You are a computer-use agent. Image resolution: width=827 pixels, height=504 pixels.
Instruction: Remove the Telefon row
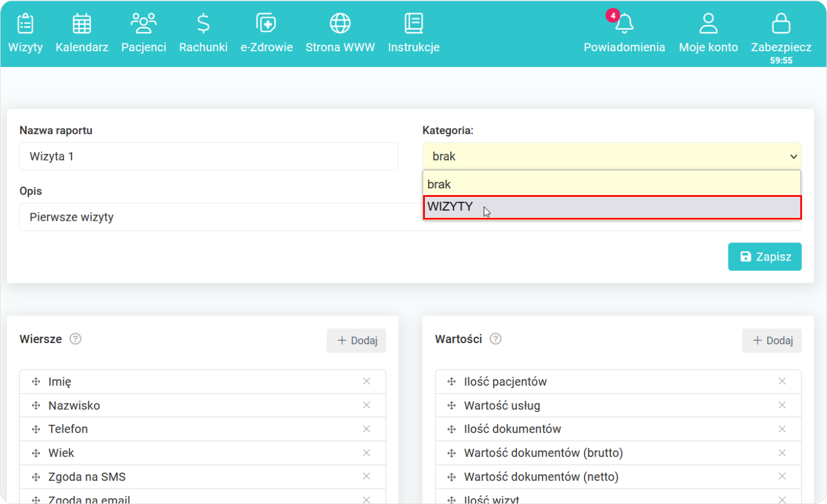pos(366,429)
